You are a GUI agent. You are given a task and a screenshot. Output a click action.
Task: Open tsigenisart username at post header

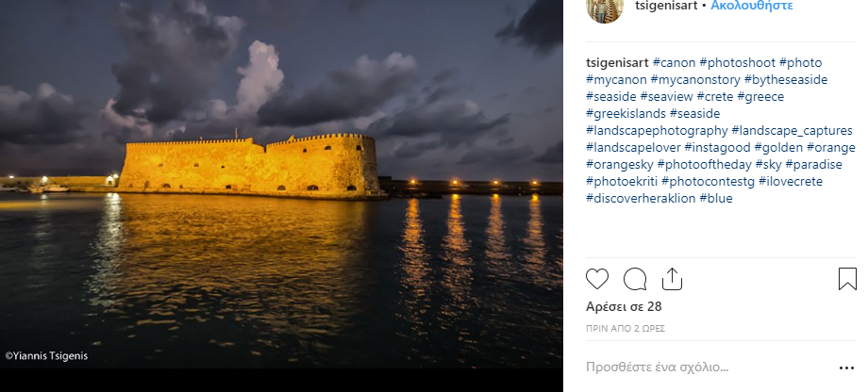[666, 6]
